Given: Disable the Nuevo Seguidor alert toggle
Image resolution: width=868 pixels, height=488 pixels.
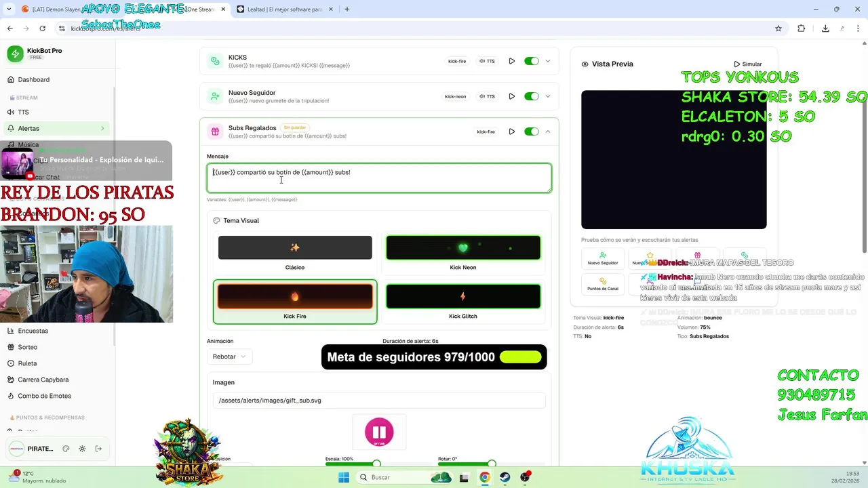Looking at the screenshot, I should pos(531,96).
